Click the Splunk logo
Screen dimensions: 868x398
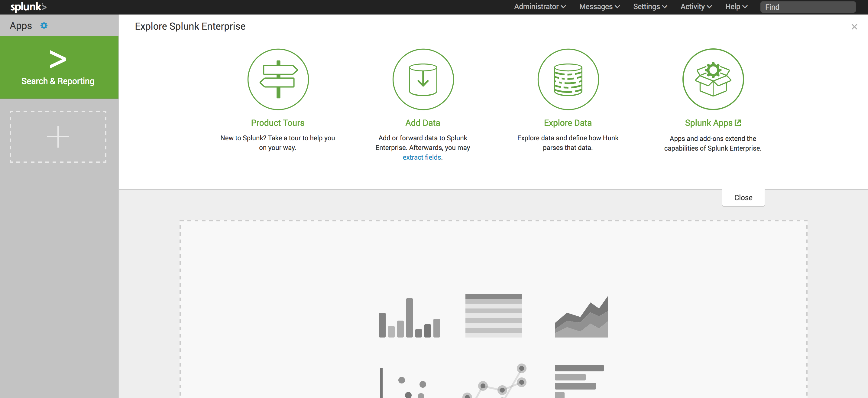point(28,7)
